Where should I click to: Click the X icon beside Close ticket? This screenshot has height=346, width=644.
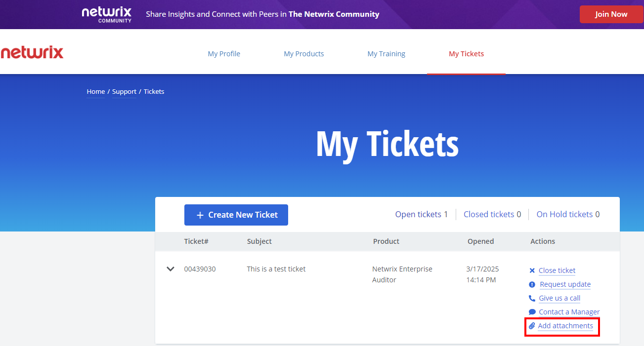532,270
